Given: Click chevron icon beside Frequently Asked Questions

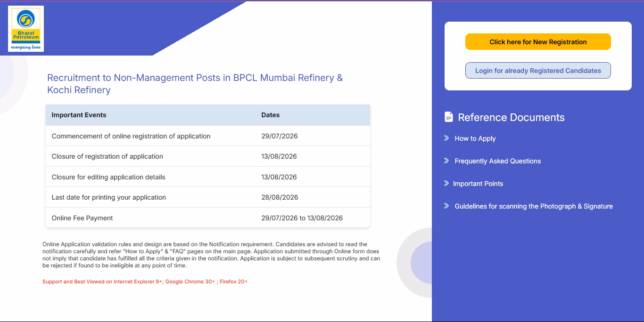Looking at the screenshot, I should click(x=446, y=161).
